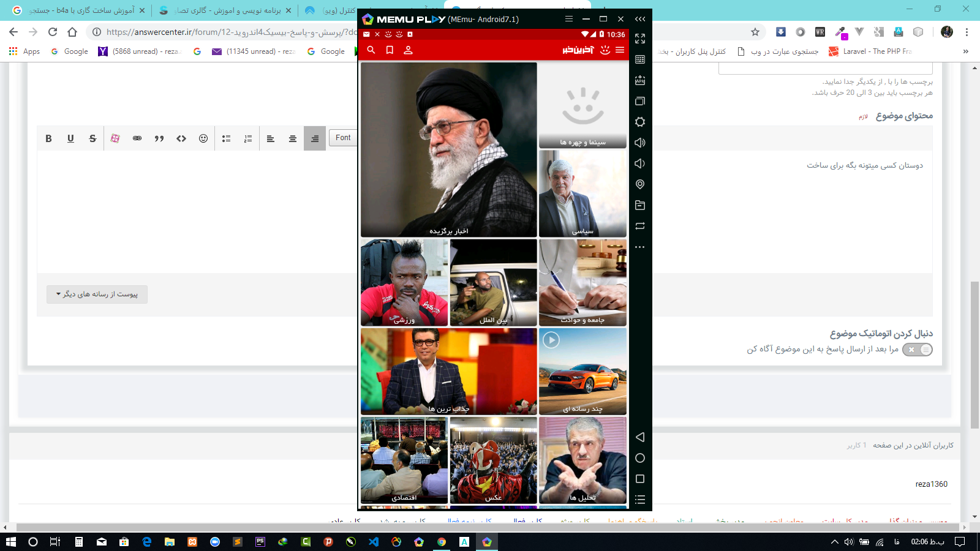Toggle bold formatting in the editor

point(48,138)
